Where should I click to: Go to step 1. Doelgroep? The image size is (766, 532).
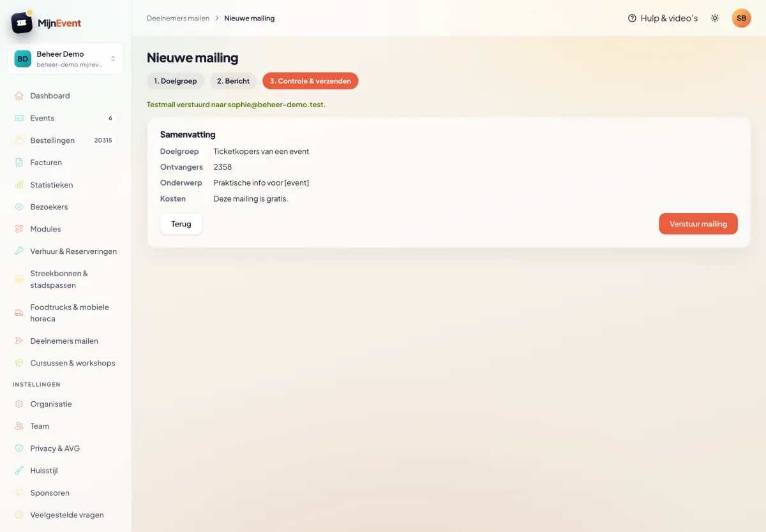coord(176,81)
